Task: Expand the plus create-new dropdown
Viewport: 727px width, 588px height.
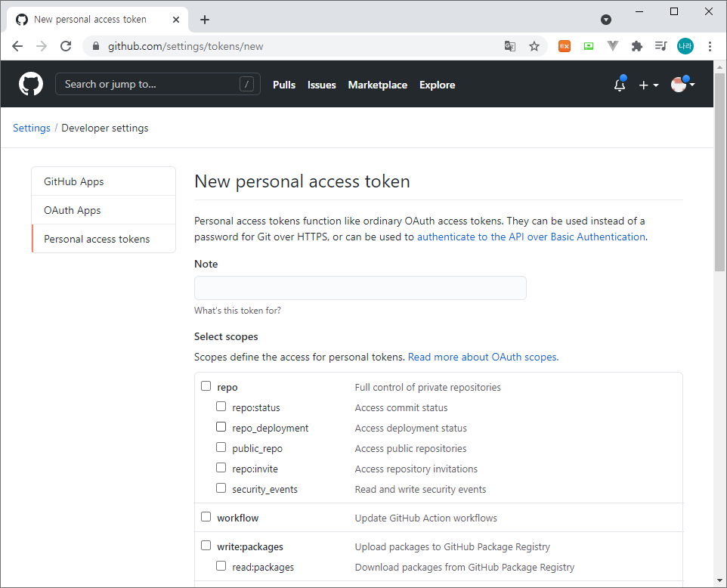Action: tap(648, 85)
